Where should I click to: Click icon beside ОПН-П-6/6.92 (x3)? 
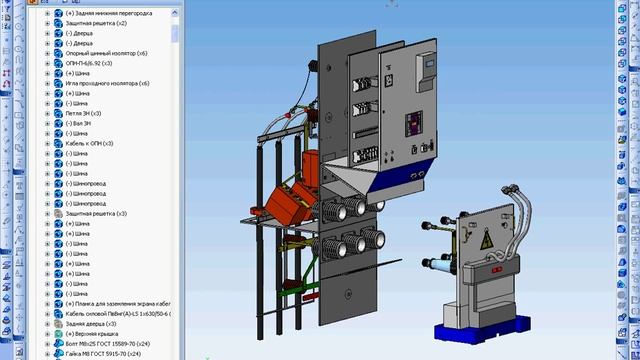coord(58,63)
